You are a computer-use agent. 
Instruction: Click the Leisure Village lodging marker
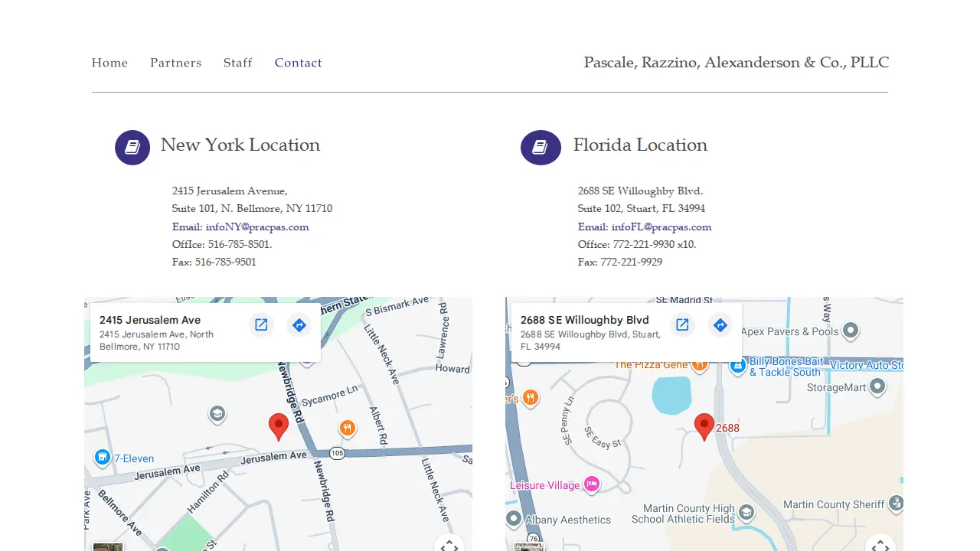click(x=591, y=484)
